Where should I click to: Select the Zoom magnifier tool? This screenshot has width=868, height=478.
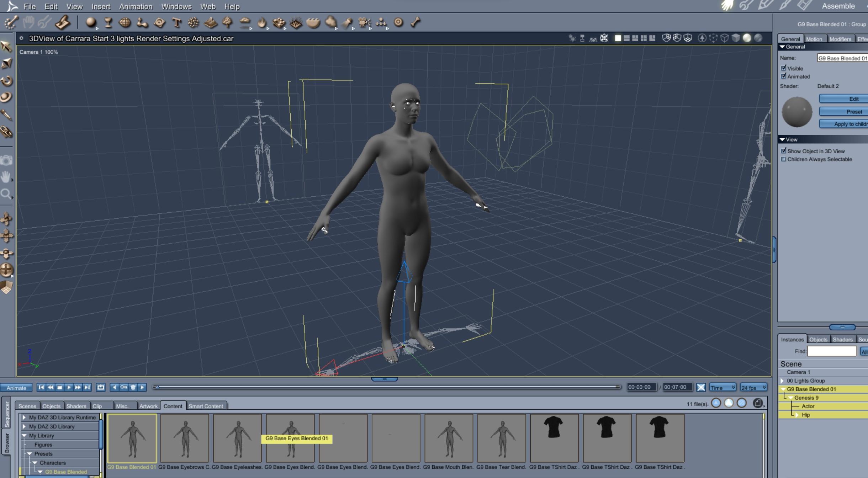coord(6,194)
